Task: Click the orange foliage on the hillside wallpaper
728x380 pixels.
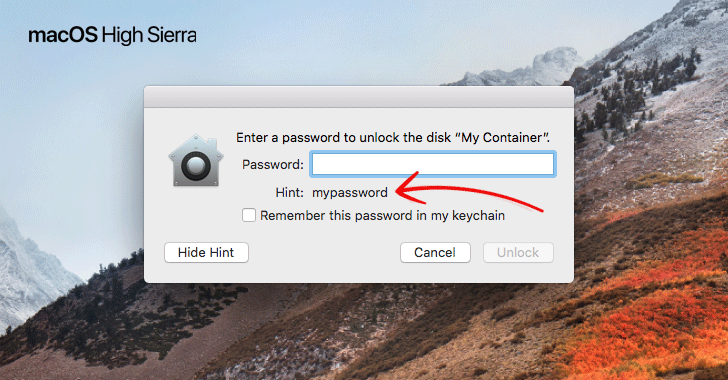Action: 650,316
